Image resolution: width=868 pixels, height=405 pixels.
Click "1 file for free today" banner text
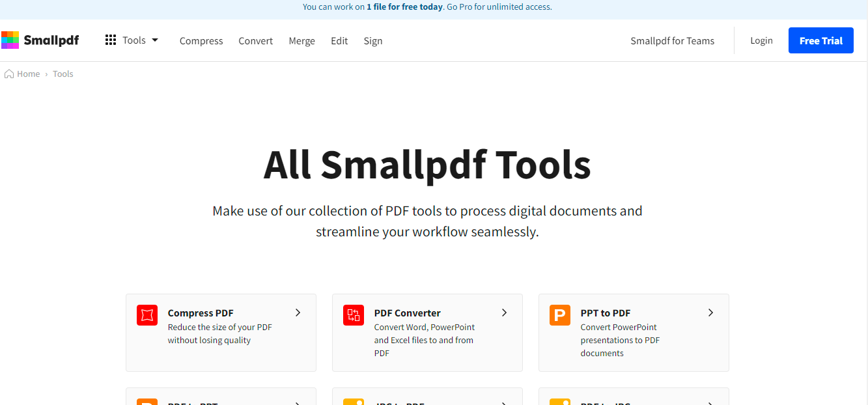[x=405, y=7]
